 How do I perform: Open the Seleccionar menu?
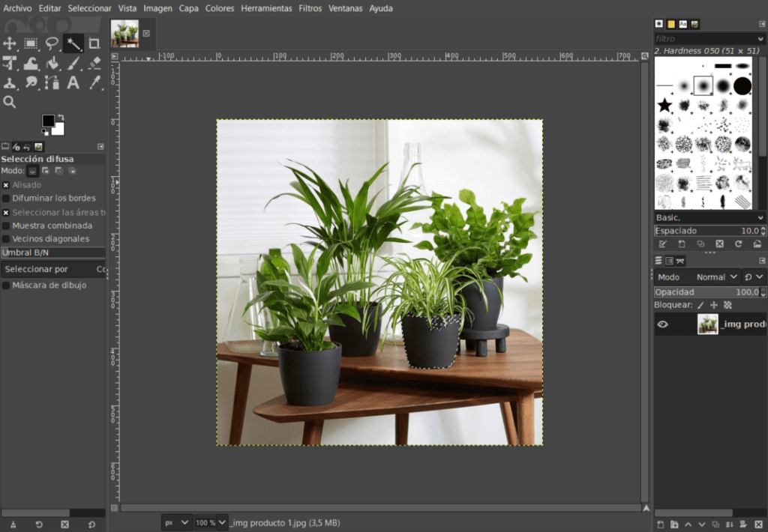coord(90,8)
